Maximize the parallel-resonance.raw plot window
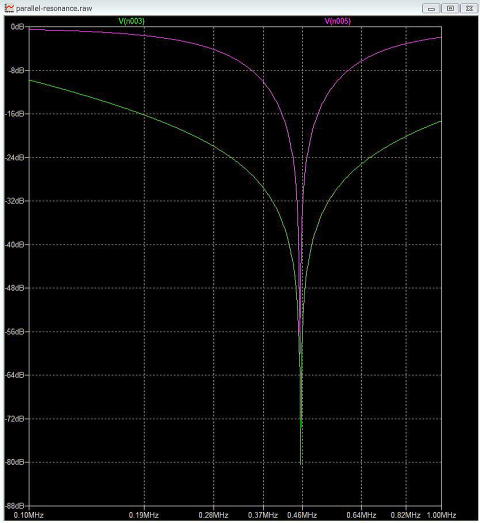Image resolution: width=480 pixels, height=523 pixels. [x=450, y=8]
